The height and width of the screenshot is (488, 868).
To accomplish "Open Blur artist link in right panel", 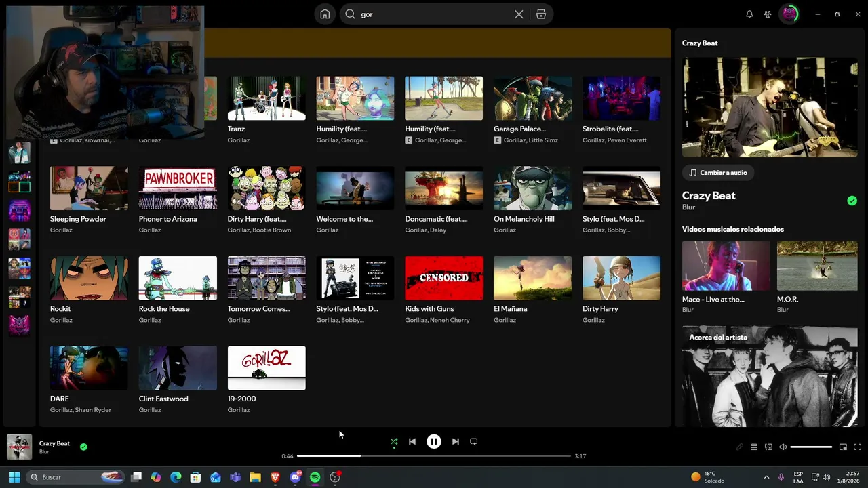I will point(688,207).
